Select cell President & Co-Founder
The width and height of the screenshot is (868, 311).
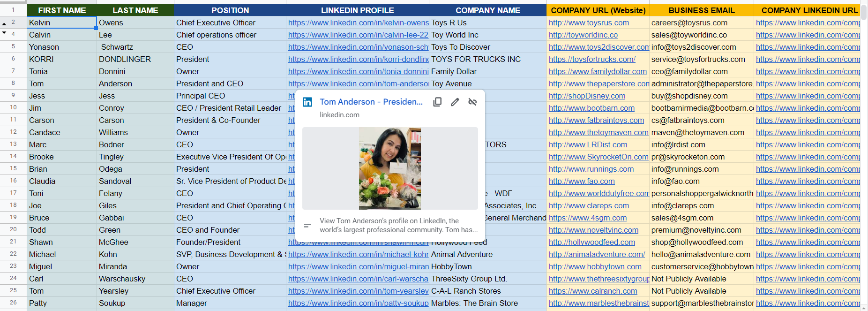point(230,120)
